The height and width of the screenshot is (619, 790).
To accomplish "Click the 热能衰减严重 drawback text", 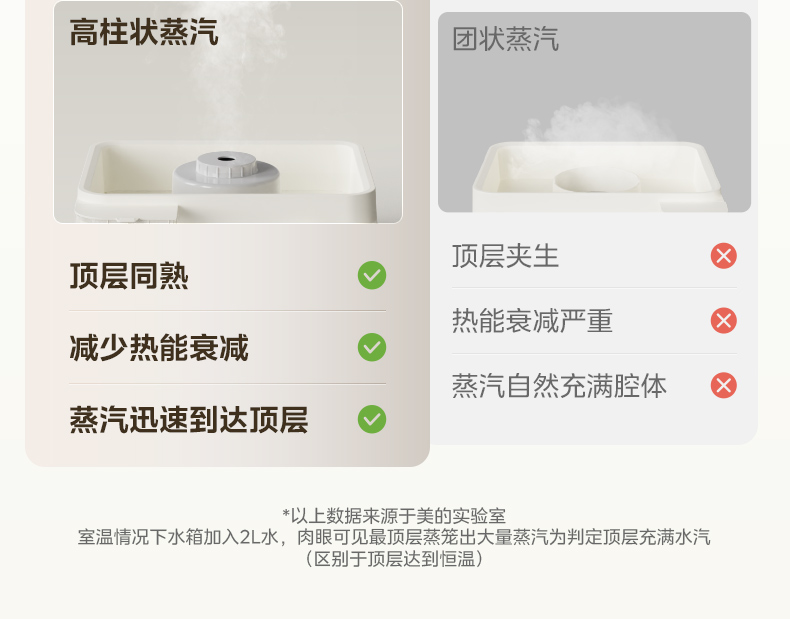I will [532, 321].
